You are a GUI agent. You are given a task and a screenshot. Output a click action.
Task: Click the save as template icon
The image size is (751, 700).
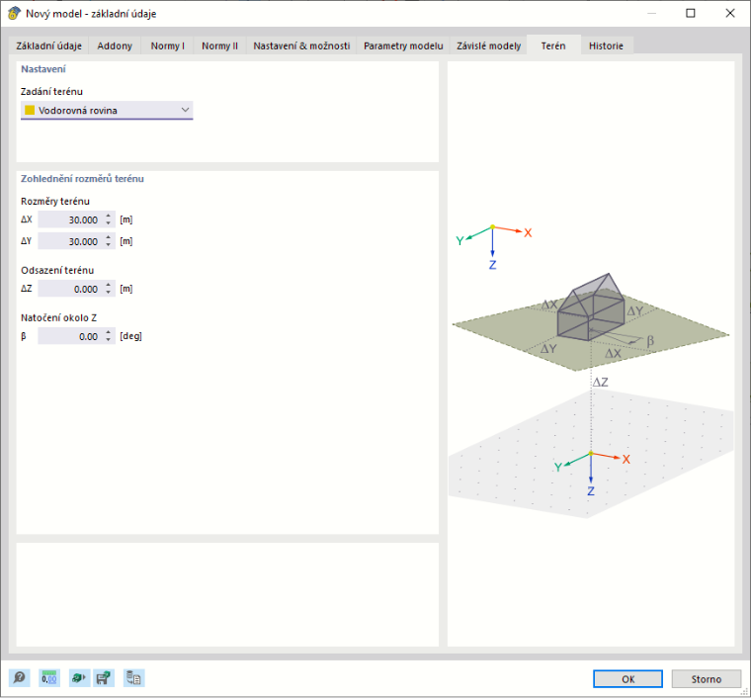(104, 678)
